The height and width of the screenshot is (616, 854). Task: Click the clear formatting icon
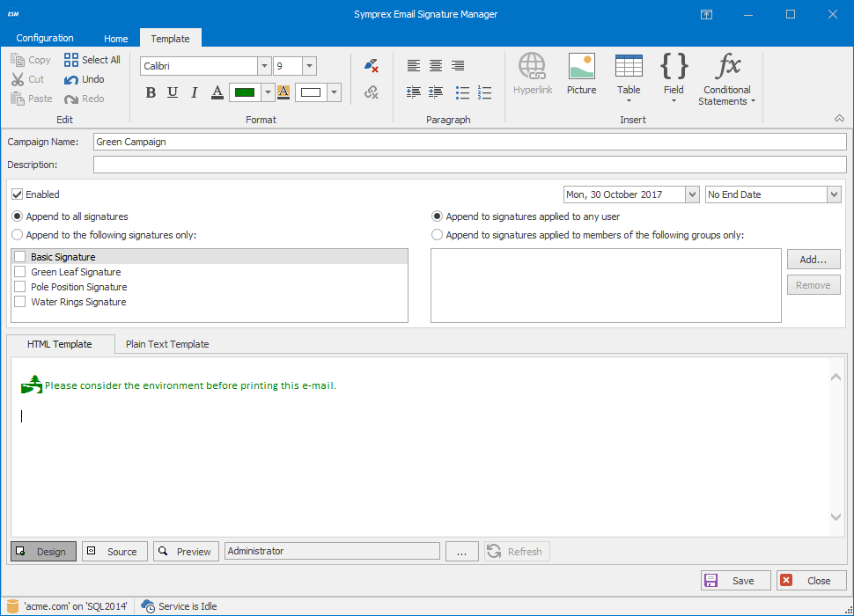point(371,66)
